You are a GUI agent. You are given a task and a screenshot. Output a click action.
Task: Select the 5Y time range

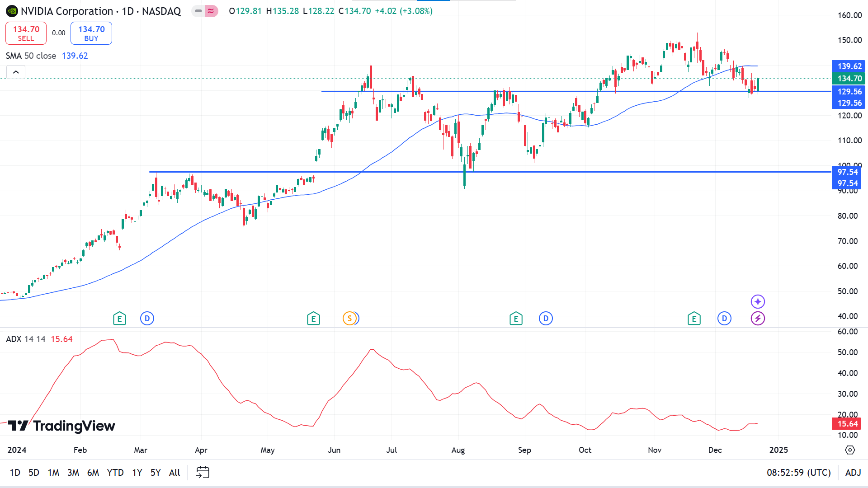click(x=156, y=472)
